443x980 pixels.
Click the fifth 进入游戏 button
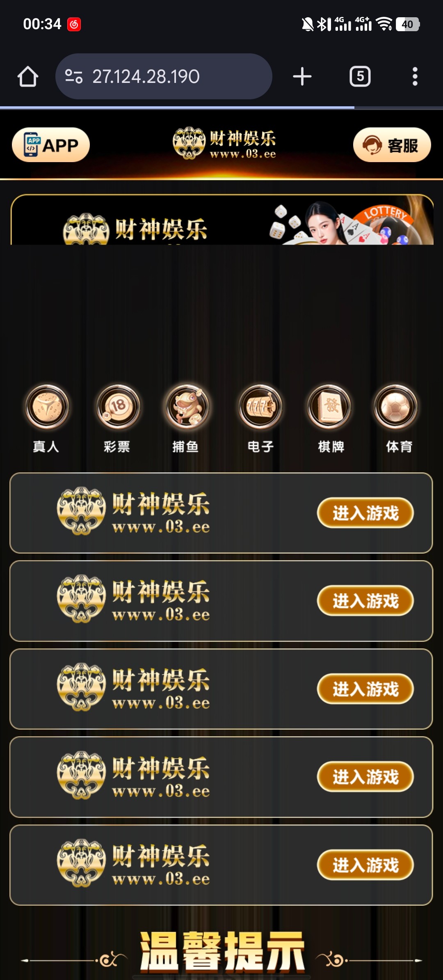point(365,865)
